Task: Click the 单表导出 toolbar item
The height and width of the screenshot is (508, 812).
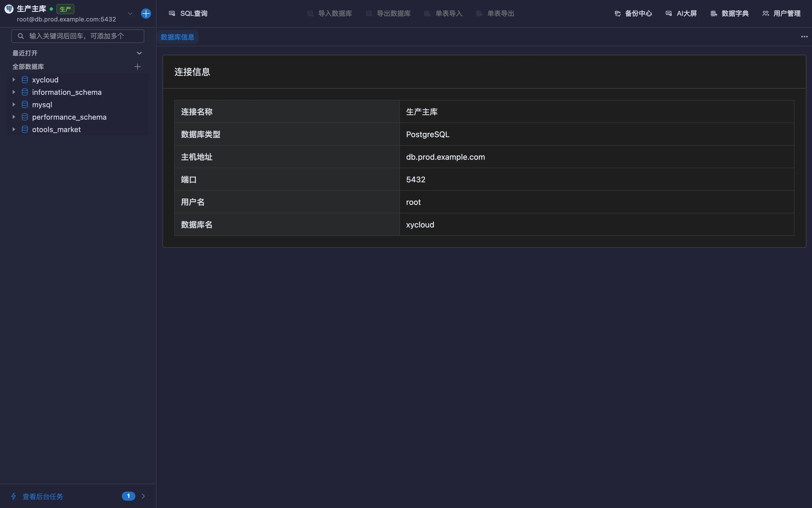Action: pos(495,14)
